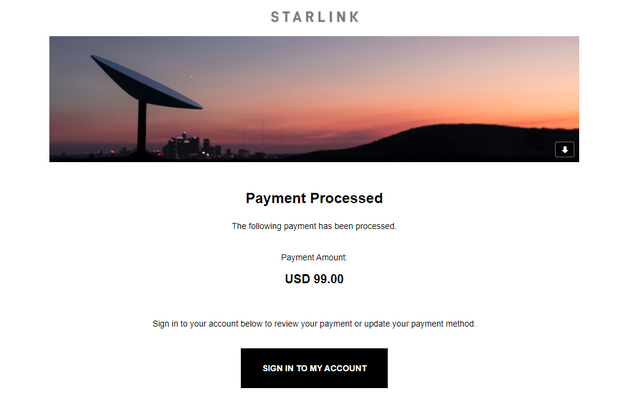Select the Payment Processed heading
The width and height of the screenshot is (640, 411).
coord(314,199)
